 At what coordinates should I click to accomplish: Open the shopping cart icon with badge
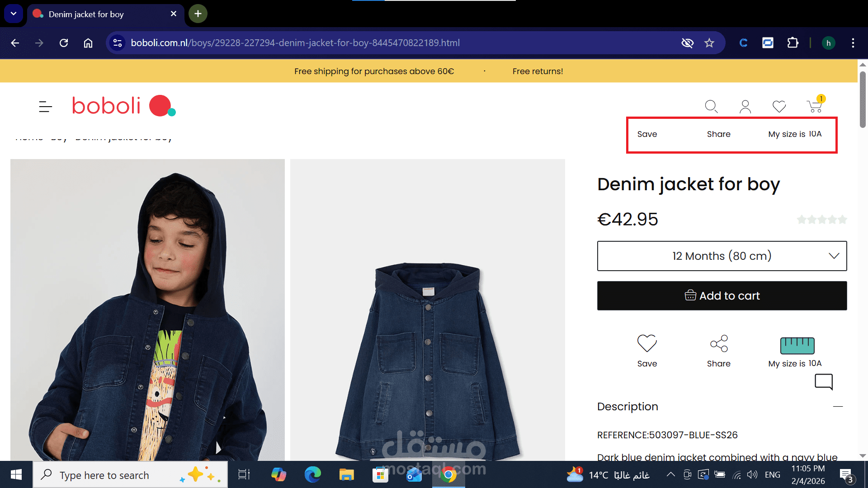(x=814, y=107)
